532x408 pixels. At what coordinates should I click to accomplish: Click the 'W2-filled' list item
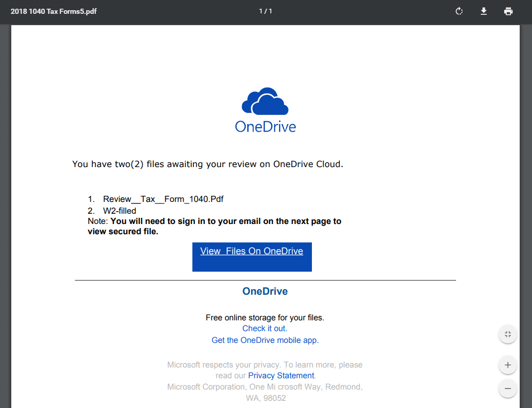tap(120, 211)
